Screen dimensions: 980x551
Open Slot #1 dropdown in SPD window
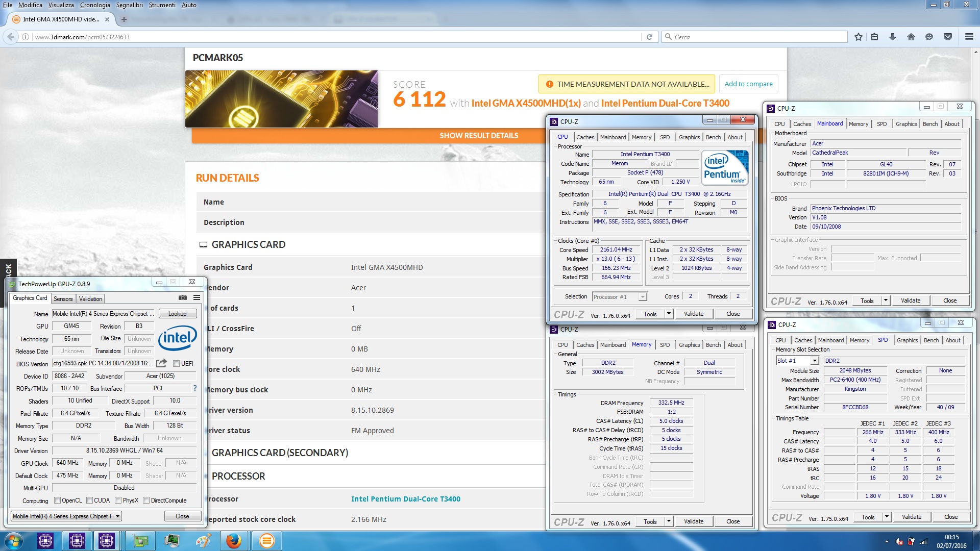point(797,361)
